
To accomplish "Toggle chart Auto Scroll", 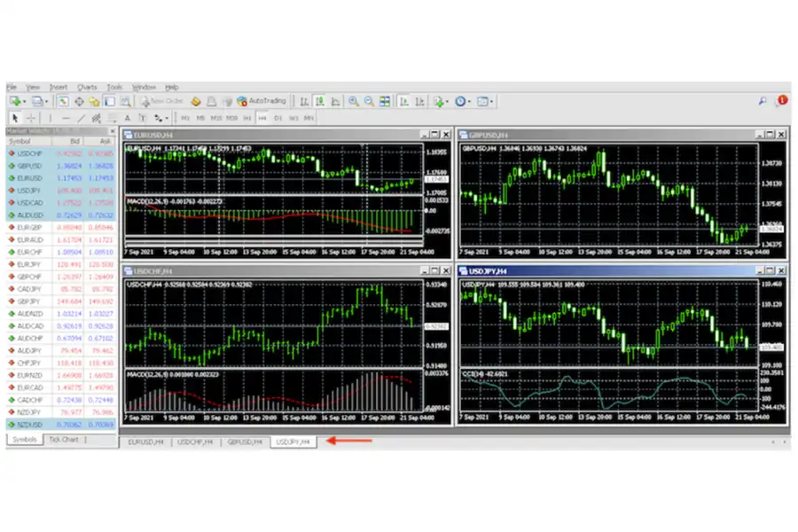I will coord(404,101).
